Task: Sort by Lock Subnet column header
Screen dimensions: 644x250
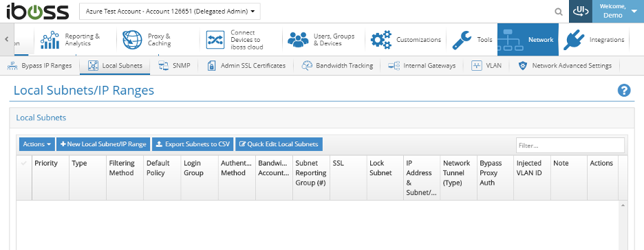Action: pos(385,177)
